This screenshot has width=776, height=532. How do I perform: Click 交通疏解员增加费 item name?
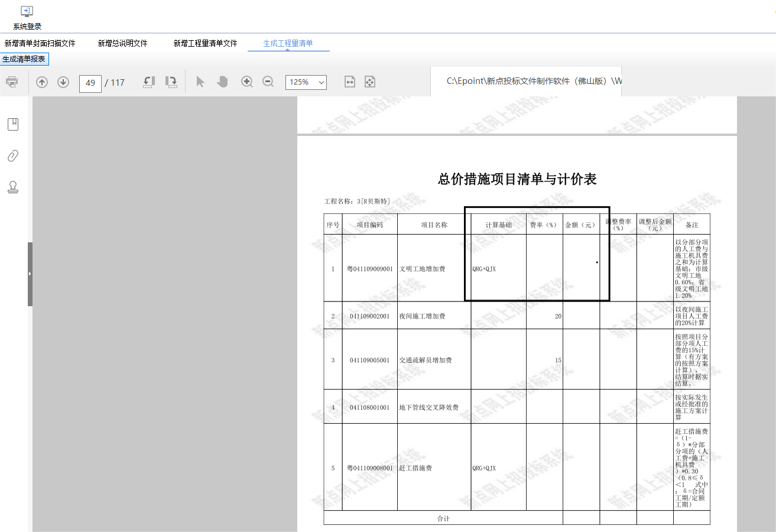click(x=426, y=360)
